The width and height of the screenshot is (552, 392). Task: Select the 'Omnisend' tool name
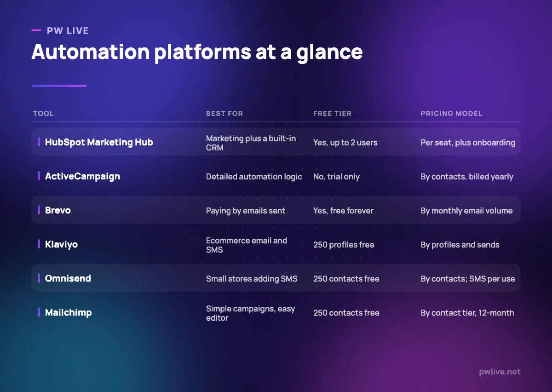pyautogui.click(x=68, y=278)
